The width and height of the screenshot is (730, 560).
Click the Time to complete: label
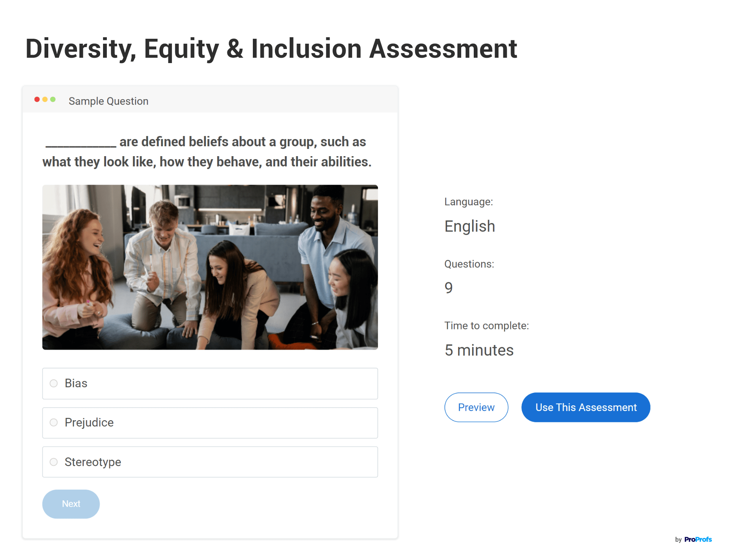pos(487,326)
